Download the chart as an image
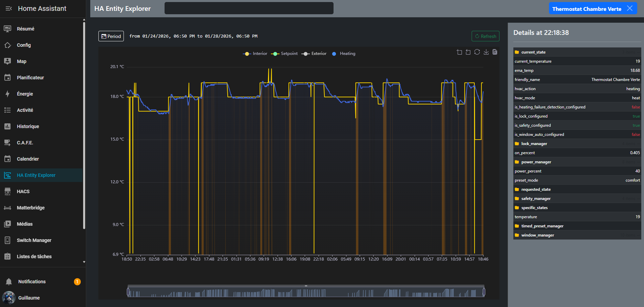 tap(486, 52)
